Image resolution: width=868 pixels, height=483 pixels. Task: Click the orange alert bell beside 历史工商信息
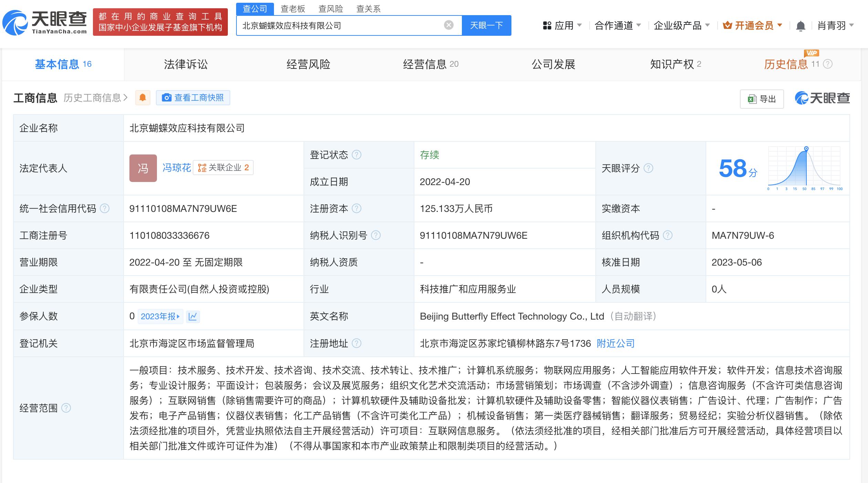[x=142, y=98]
